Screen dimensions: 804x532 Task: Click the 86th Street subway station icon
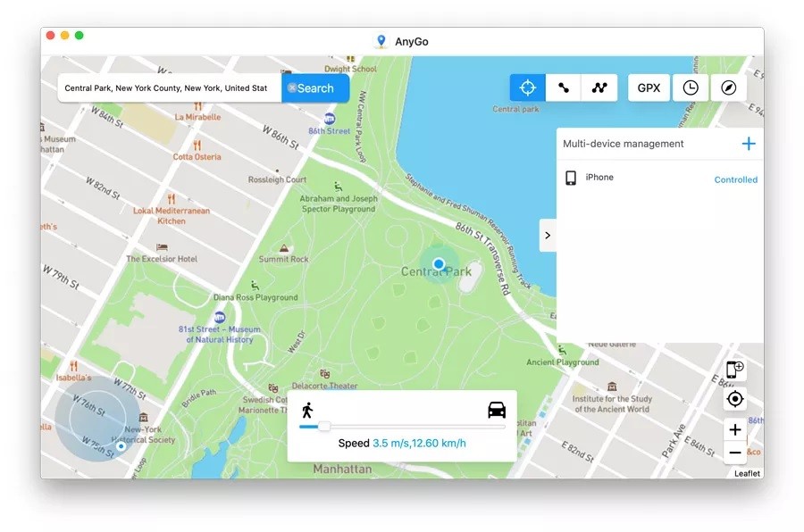330,119
